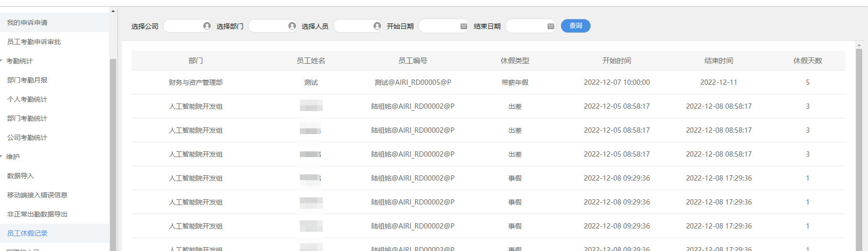Click the 休假天数 column header
Viewport: 868px width, 251px height.
pos(808,61)
